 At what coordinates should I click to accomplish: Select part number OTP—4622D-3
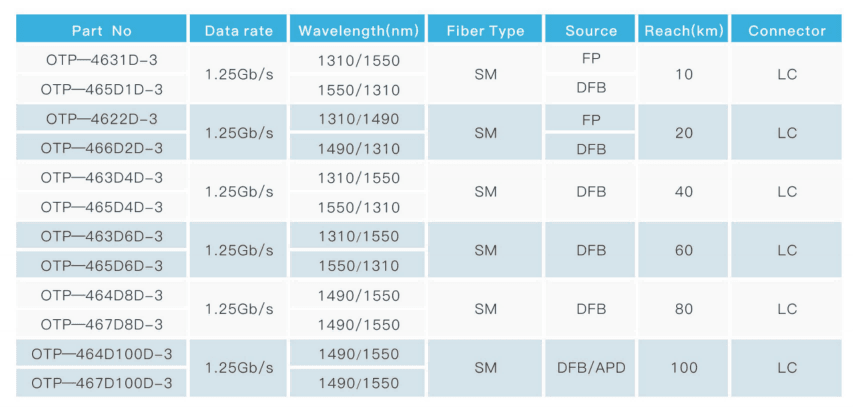(x=101, y=119)
